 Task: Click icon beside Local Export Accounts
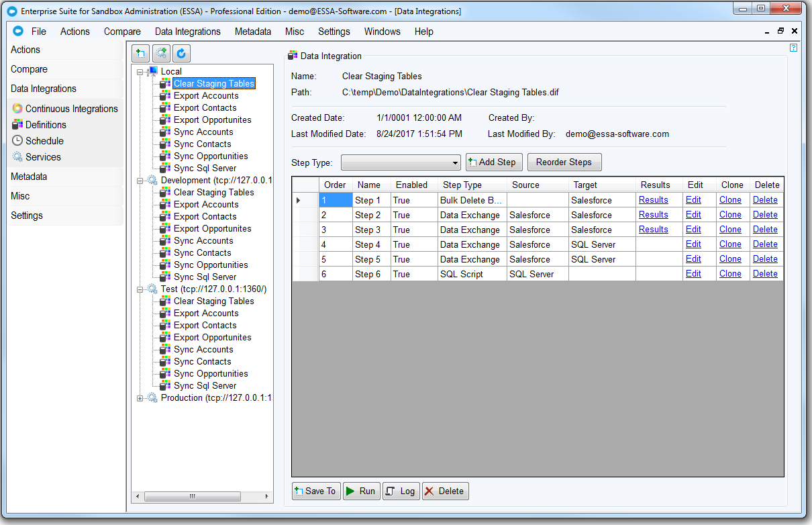click(165, 95)
